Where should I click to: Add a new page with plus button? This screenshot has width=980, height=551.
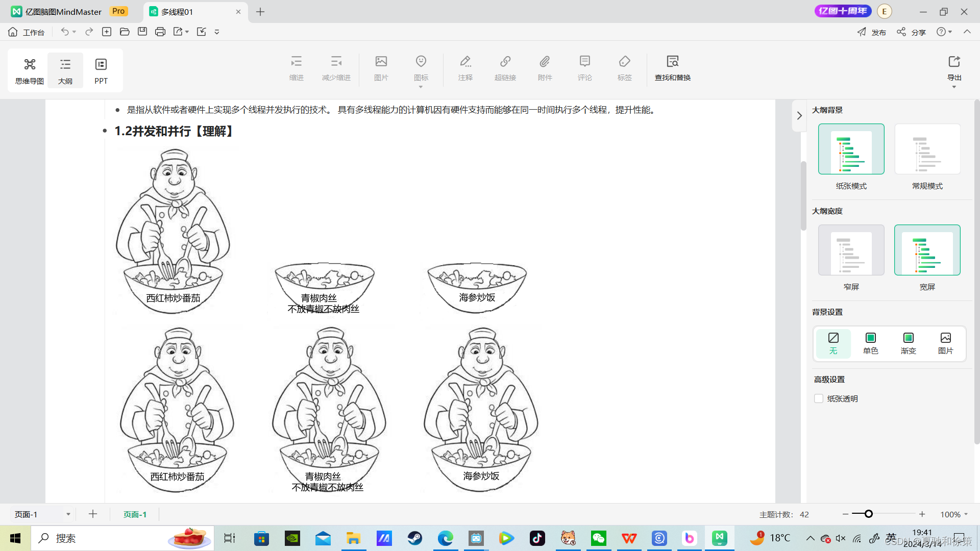[x=92, y=514]
